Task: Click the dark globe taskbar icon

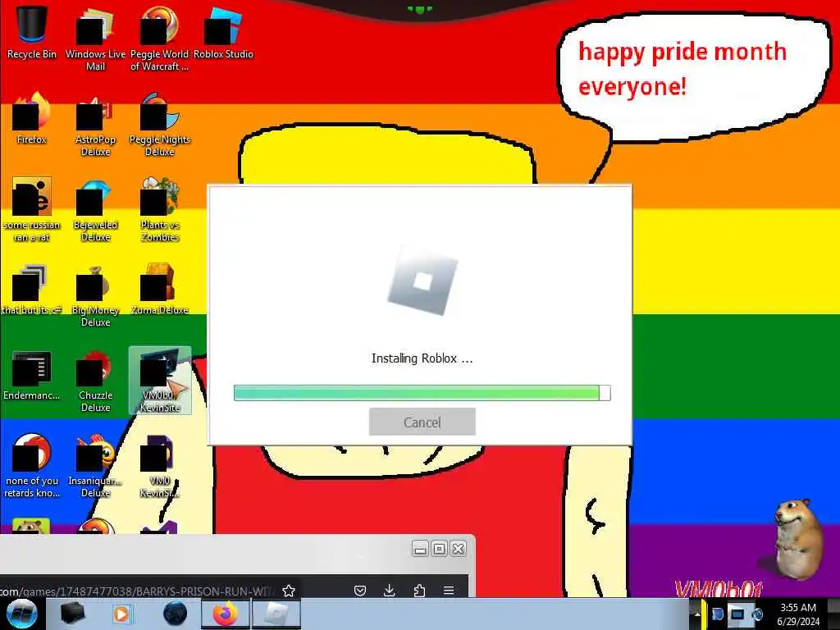Action: click(x=176, y=614)
